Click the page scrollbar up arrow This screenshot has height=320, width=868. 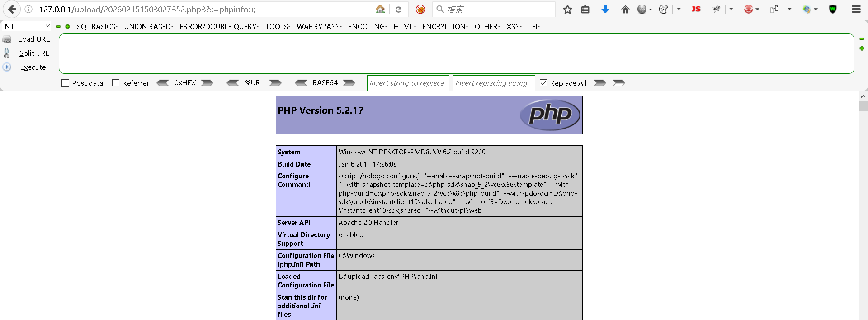click(863, 96)
